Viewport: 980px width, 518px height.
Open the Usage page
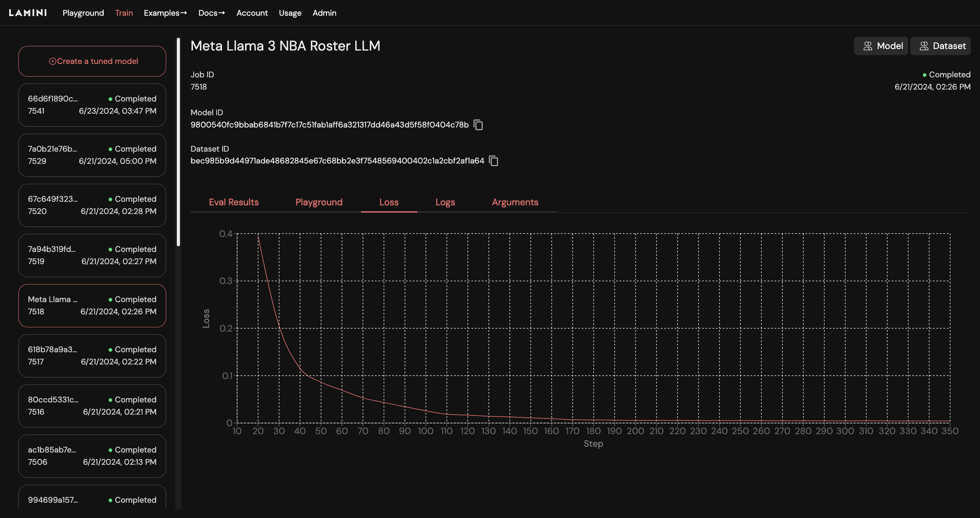(290, 13)
